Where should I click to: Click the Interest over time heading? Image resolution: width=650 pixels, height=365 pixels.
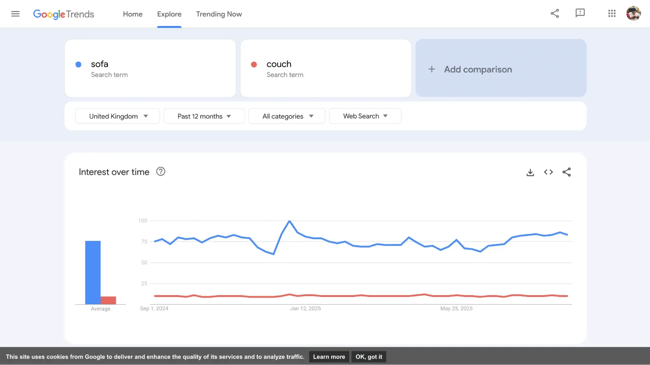click(114, 172)
